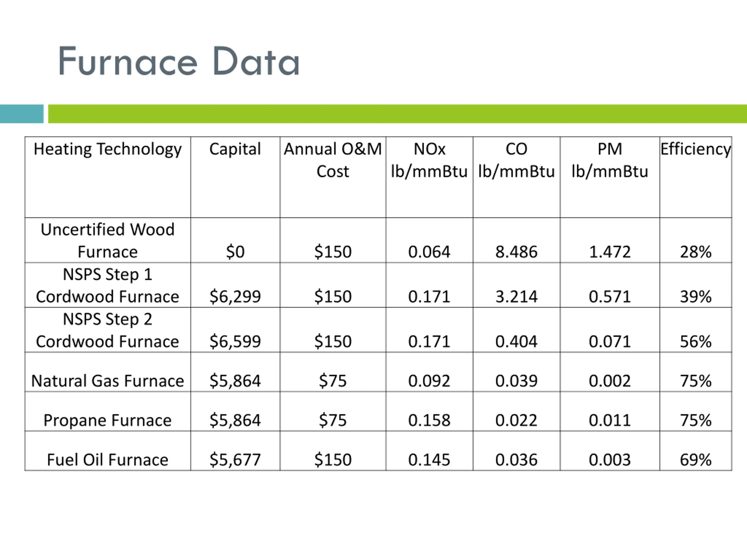Click the "Propane Furnace" row label

tap(108, 421)
